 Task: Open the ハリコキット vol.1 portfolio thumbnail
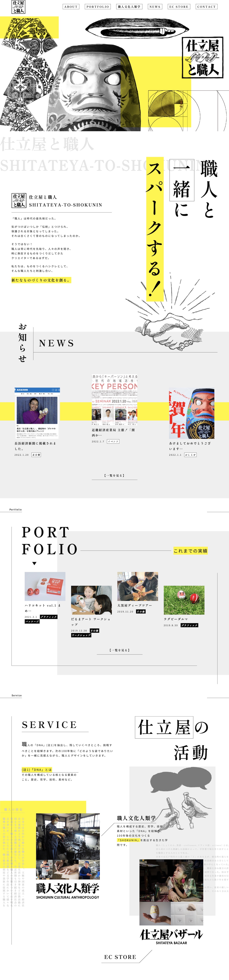pos(45,586)
